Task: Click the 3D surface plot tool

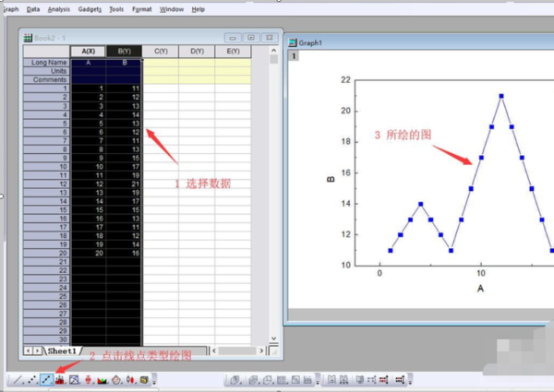Action: 253,380
